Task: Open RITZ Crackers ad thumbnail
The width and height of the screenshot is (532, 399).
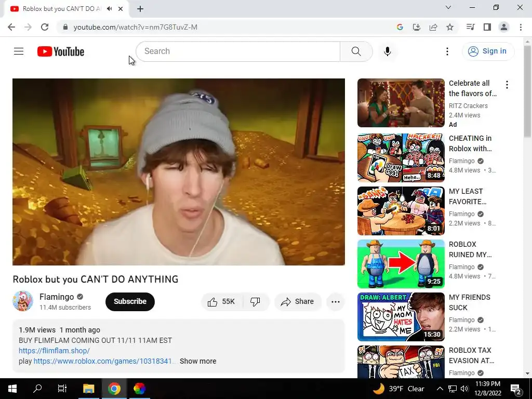Action: click(x=401, y=103)
